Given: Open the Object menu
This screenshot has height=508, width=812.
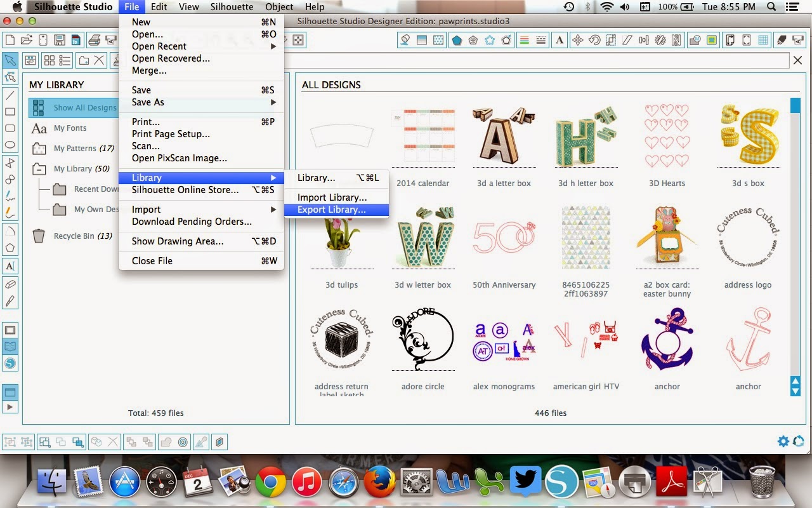Looking at the screenshot, I should point(279,7).
